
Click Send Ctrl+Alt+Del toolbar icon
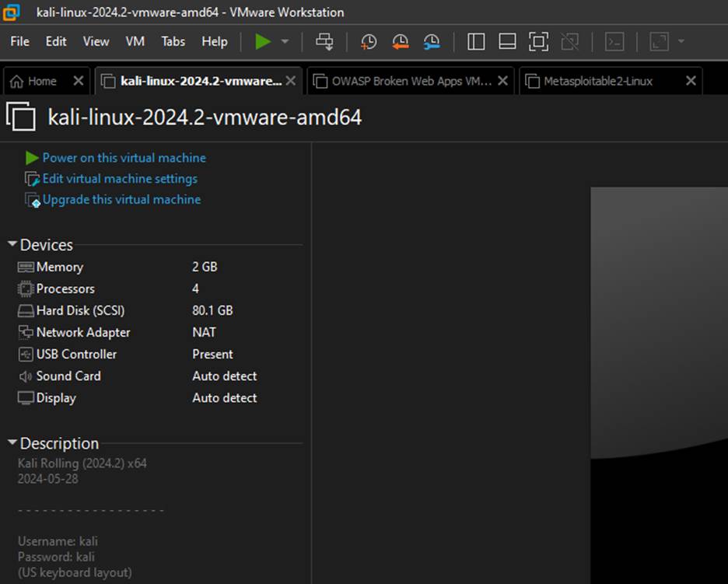[x=324, y=42]
